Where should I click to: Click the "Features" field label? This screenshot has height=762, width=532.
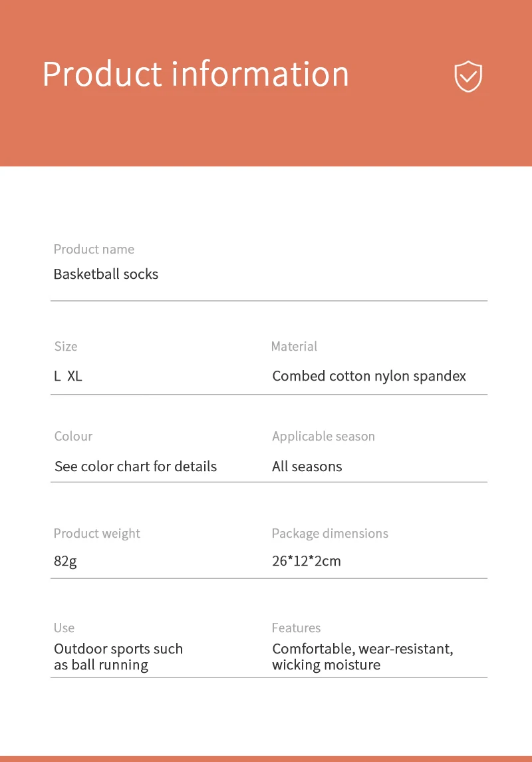(296, 628)
